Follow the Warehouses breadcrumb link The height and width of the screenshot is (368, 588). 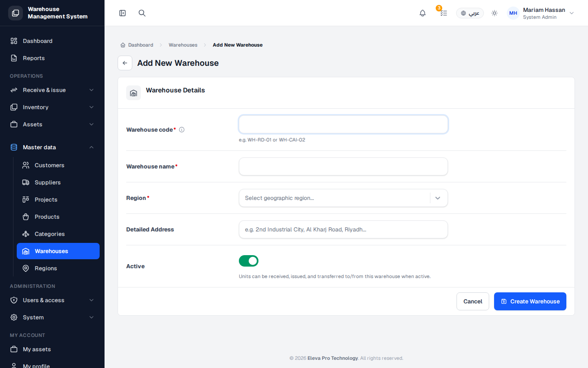coord(183,45)
